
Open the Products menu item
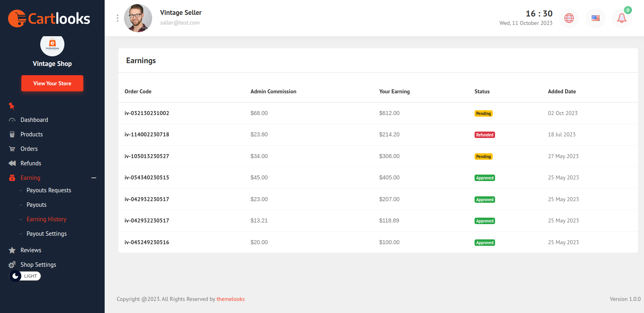[x=31, y=134]
